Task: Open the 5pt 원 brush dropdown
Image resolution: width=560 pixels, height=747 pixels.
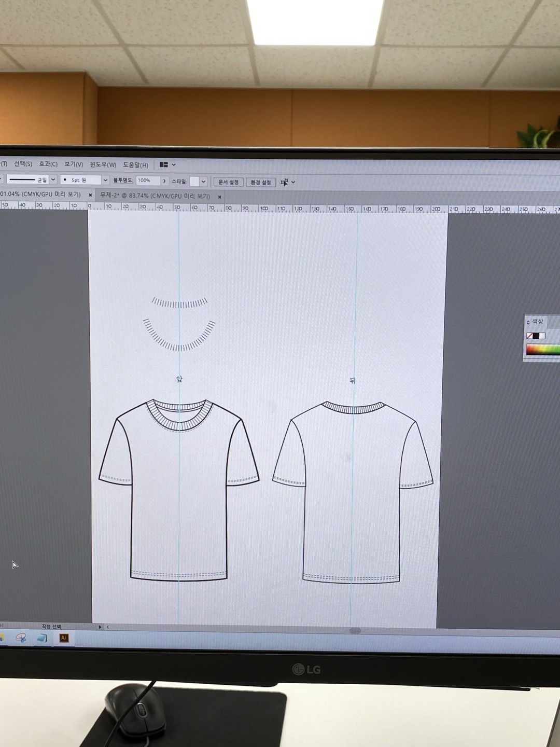Action: click(105, 180)
